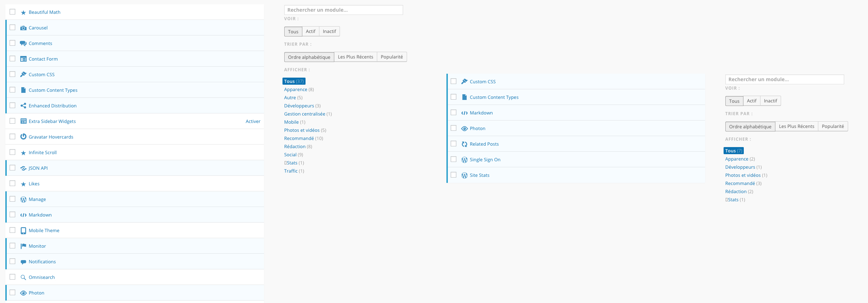Tick the JSON API checkbox

[x=12, y=168]
